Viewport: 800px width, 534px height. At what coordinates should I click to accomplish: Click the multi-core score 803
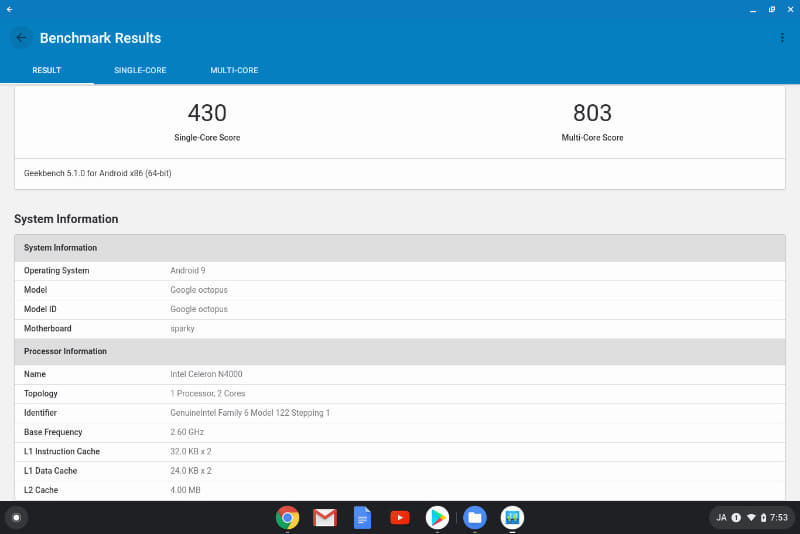(592, 113)
